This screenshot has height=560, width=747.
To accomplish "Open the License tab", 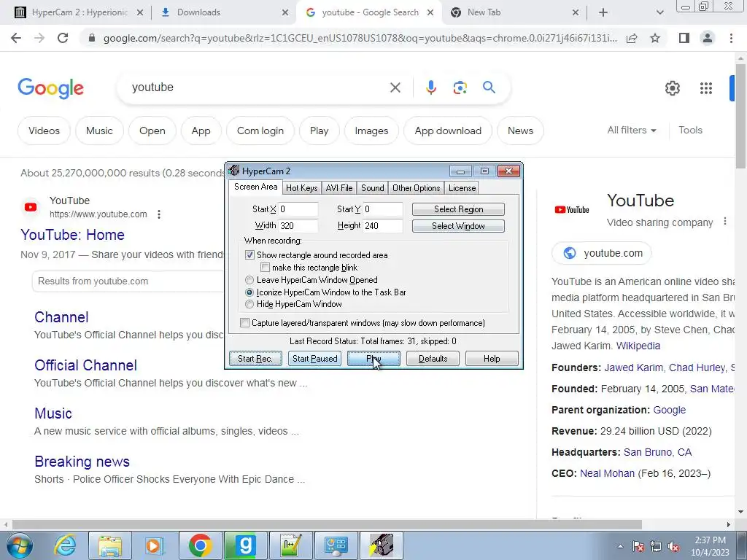I will (x=462, y=187).
